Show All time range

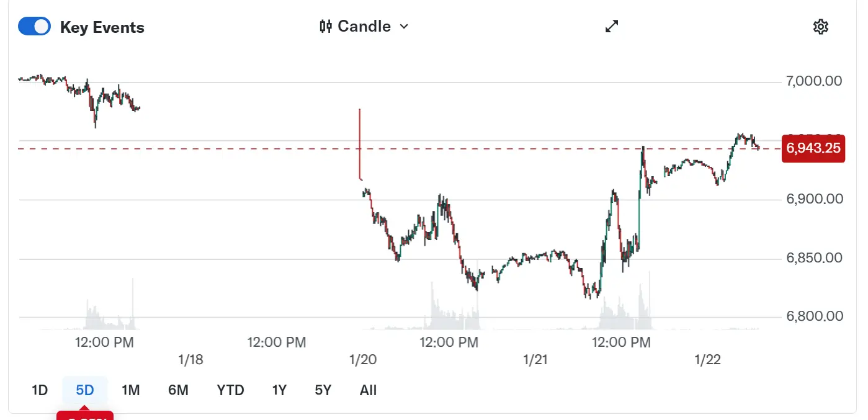pos(368,390)
